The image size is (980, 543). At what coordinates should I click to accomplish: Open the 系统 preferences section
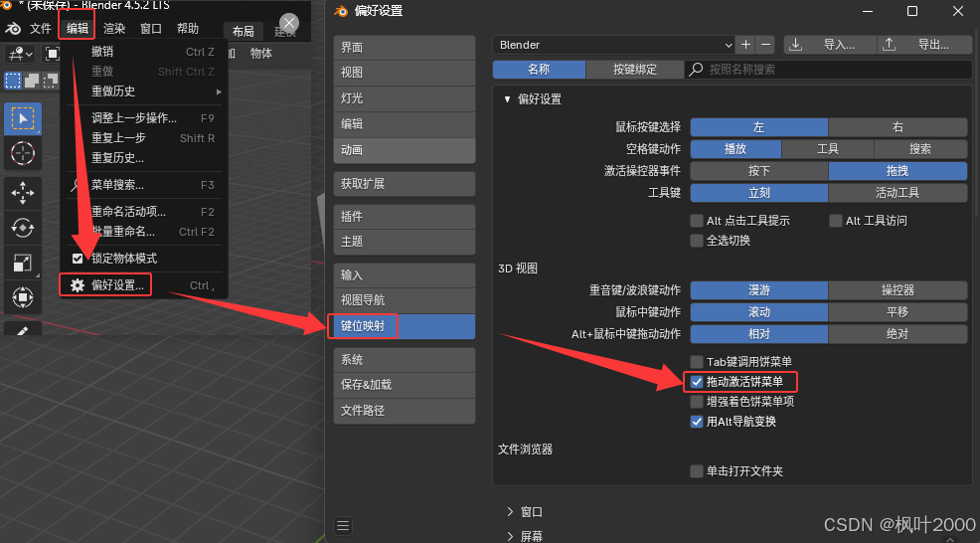coord(405,360)
